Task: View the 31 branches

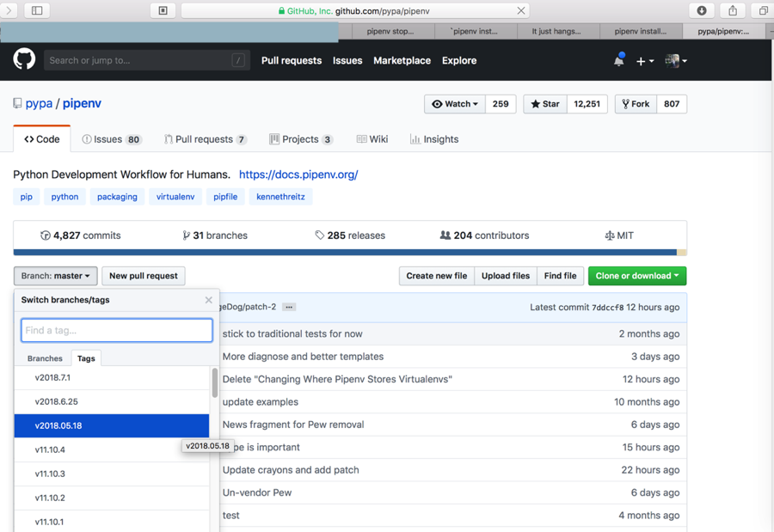Action: [215, 235]
